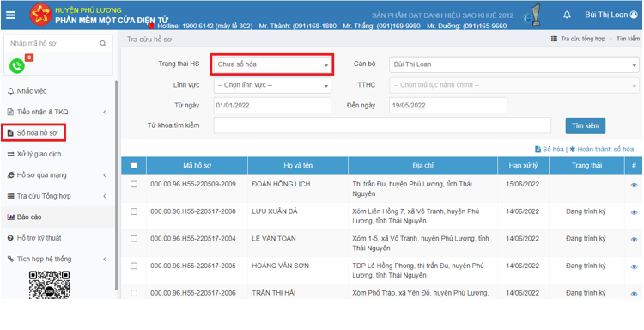644x330 pixels.
Task: Open the Trạng thái HS dropdown
Action: pos(272,64)
